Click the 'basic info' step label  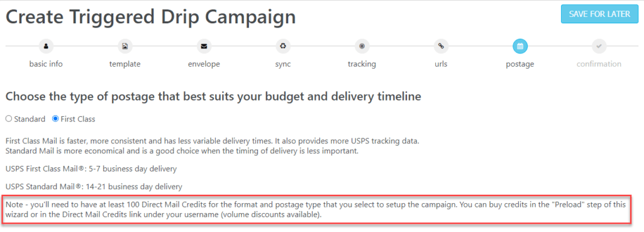coord(46,64)
